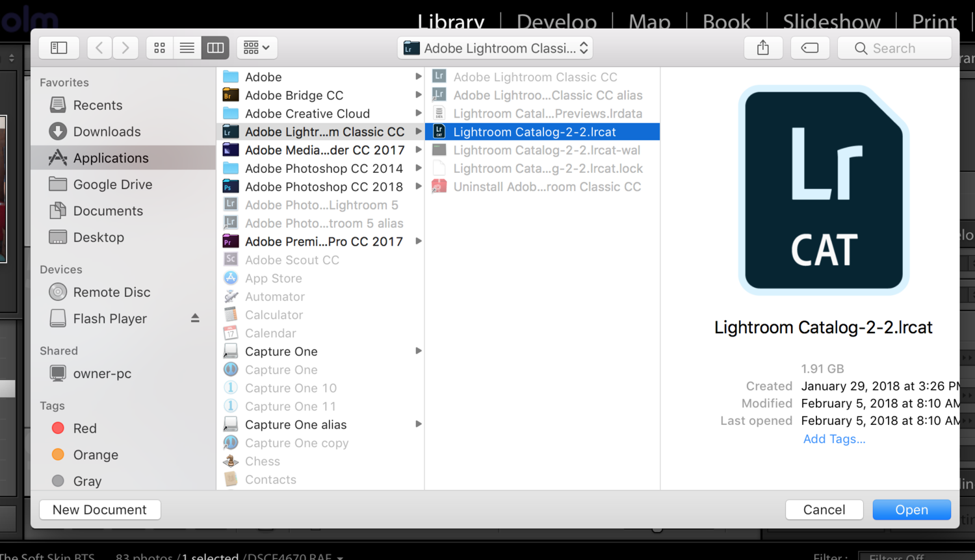Eject the Flash Player device
Screen dimensions: 975x560
click(x=195, y=318)
